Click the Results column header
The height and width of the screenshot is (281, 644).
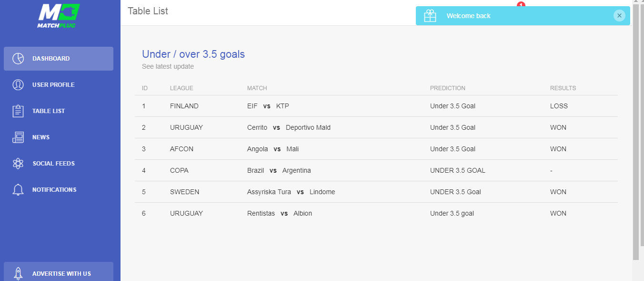click(563, 88)
